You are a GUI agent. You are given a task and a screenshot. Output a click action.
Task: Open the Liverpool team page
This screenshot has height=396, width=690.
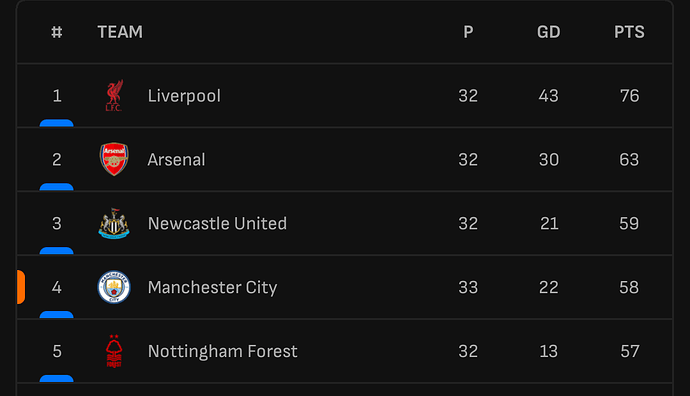(x=184, y=96)
